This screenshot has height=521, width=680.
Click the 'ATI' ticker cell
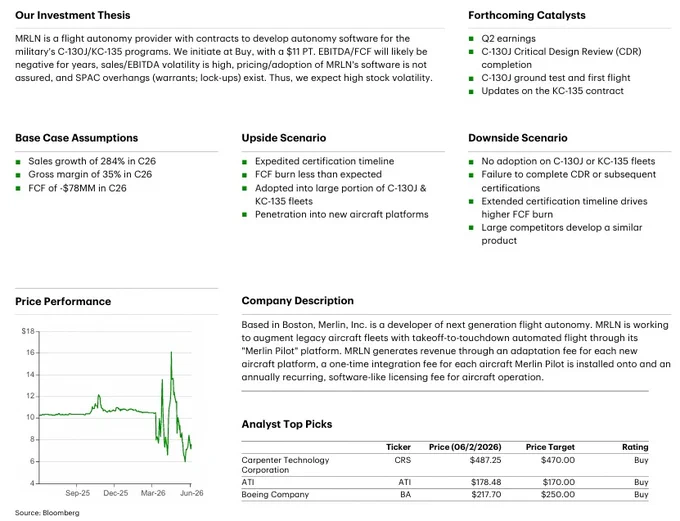click(404, 482)
